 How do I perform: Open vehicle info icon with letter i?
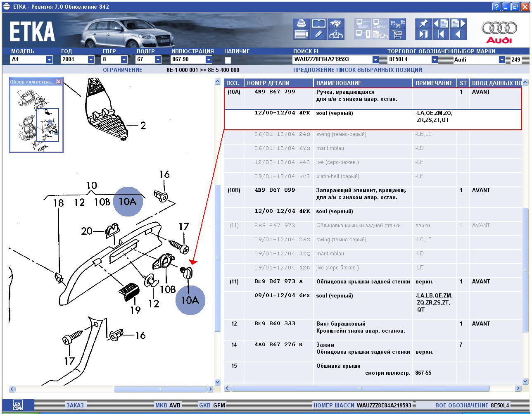click(x=336, y=34)
